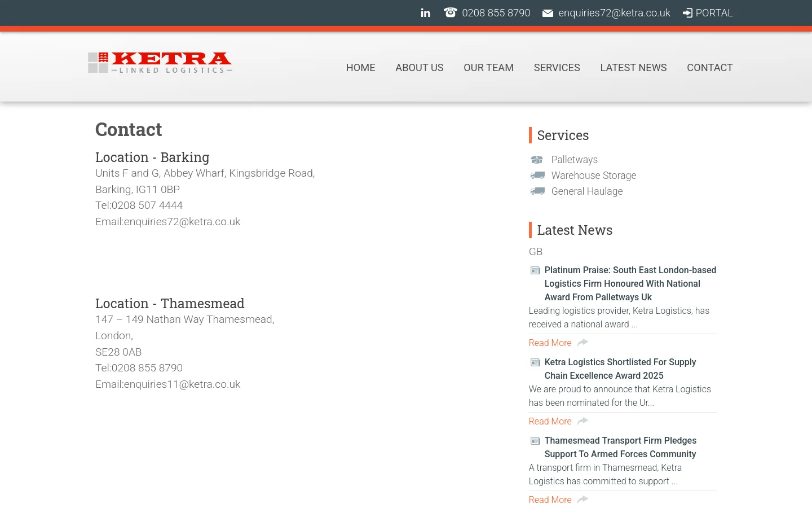Click enquiries72@ketra.co.uk in the top bar
Screen dimensions: 812x508
[x=614, y=13]
